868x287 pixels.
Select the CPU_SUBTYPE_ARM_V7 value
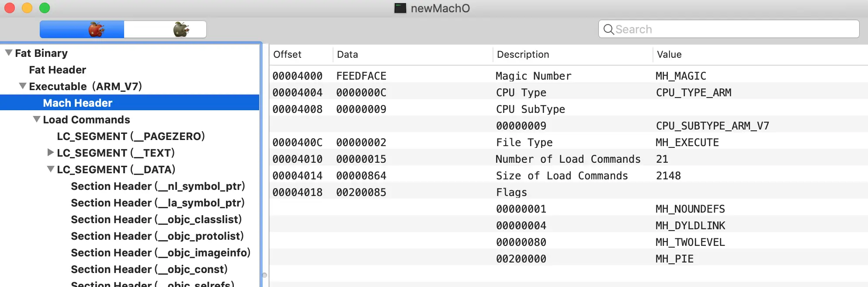click(712, 126)
